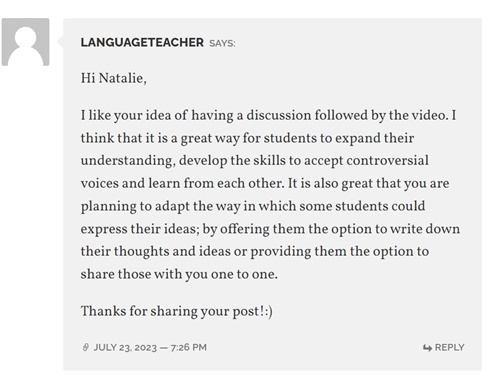
Task: Click the phrase "voices and learn from each other"
Action: 182,183
